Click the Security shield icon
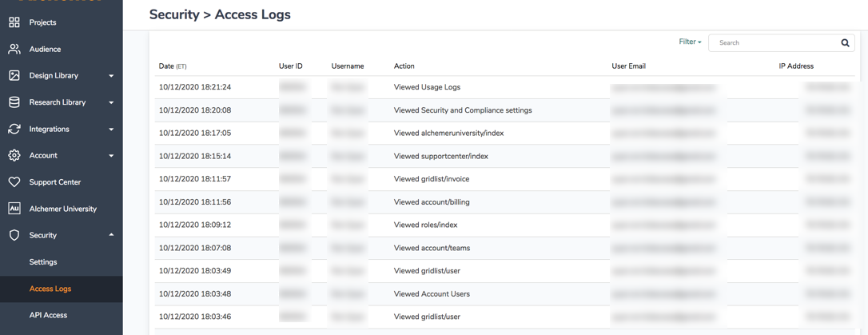The height and width of the screenshot is (335, 868). [x=14, y=235]
